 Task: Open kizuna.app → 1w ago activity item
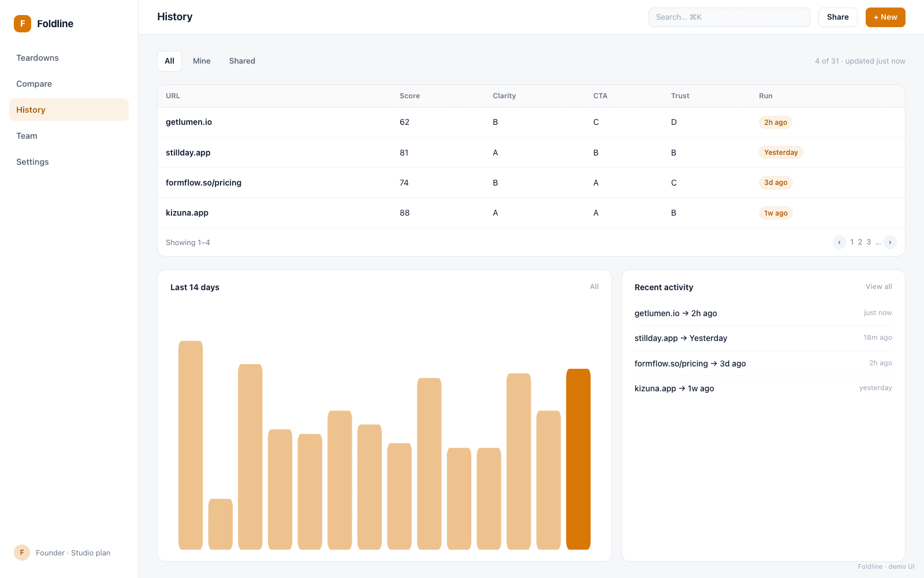click(763, 388)
